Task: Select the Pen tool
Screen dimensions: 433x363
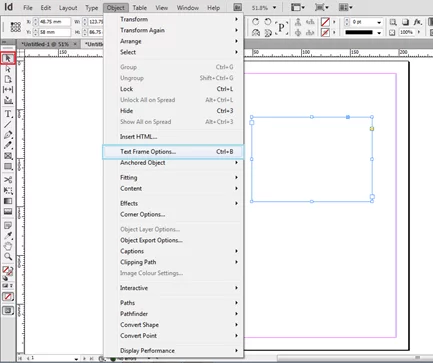Action: [x=8, y=135]
